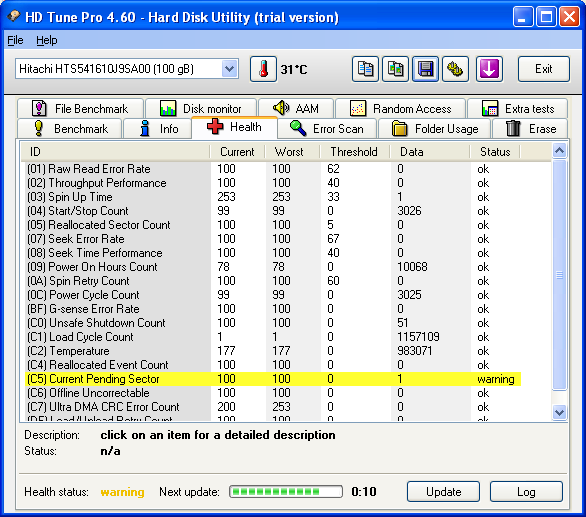
Task: Click the orange Health status warning text
Action: coord(122,492)
